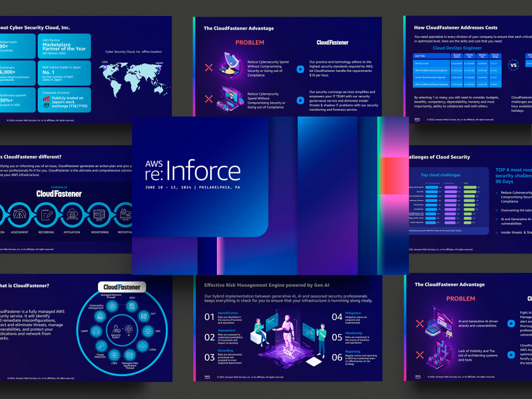The image size is (532, 399).
Task: Click the CloudFastener logo under 'Coverage of'
Action: (59, 194)
